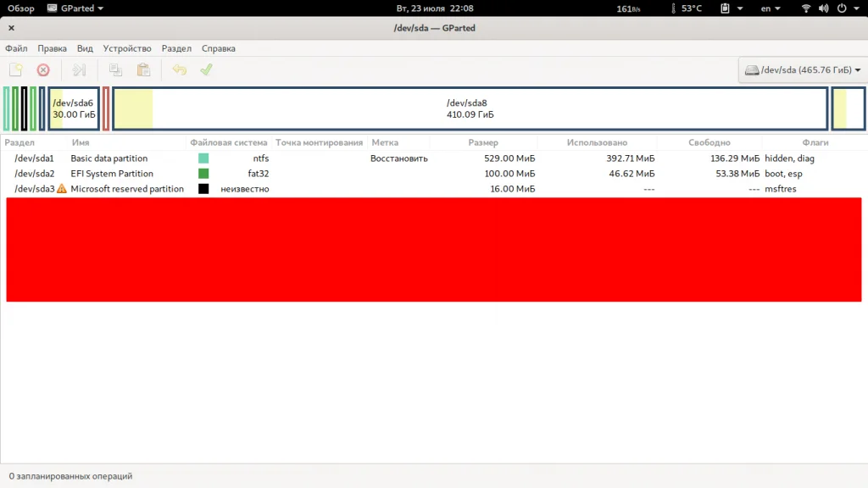The height and width of the screenshot is (488, 868).
Task: Click the teal ntfs color swatch for /dev/sda1
Action: point(203,158)
